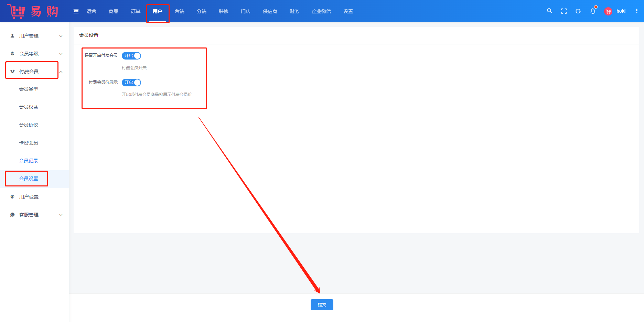Turn off 付费会员价展示 switch

131,83
